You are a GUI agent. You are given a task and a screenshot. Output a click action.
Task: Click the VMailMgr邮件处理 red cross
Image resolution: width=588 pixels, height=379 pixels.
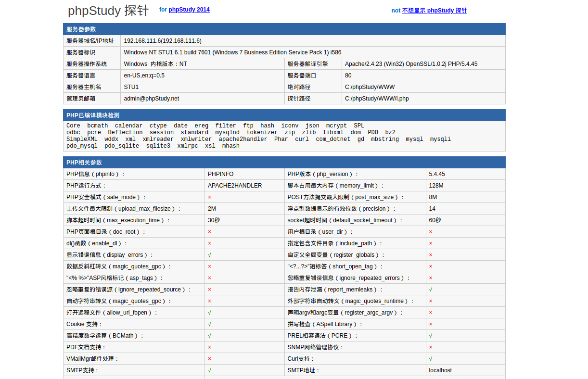click(210, 359)
